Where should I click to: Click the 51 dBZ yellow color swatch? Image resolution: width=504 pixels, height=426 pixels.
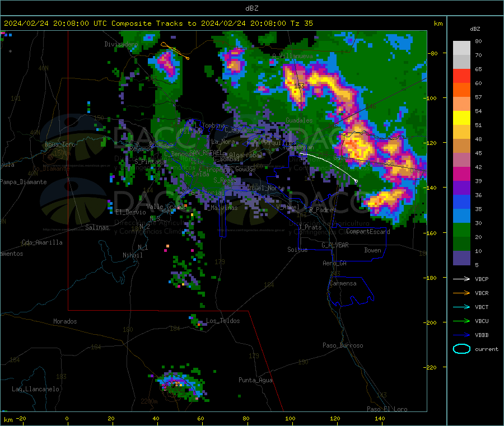(x=461, y=118)
